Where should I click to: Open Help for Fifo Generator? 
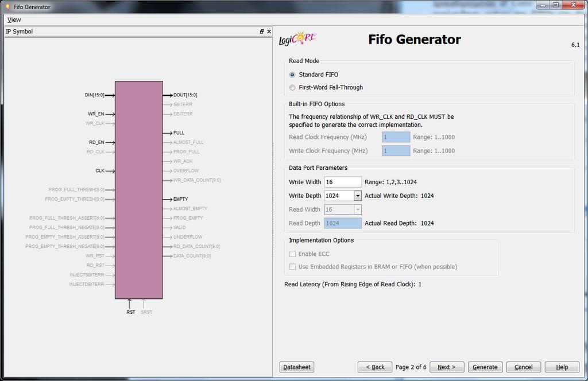562,367
